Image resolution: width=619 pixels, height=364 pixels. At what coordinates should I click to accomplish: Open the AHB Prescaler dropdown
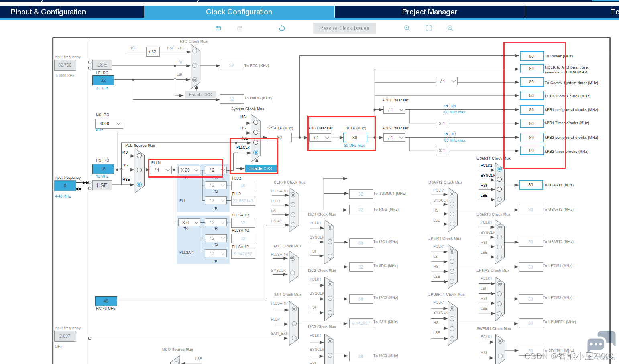[x=320, y=138]
